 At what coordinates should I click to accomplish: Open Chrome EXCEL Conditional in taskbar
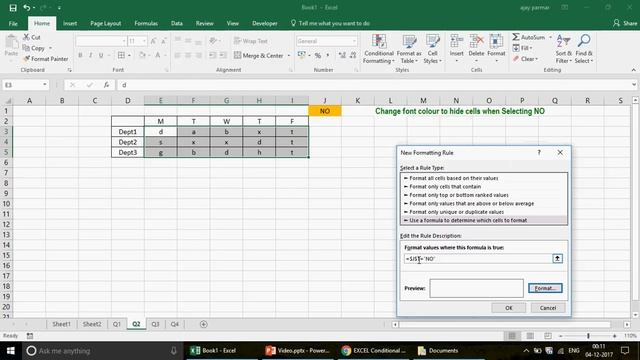point(374,351)
